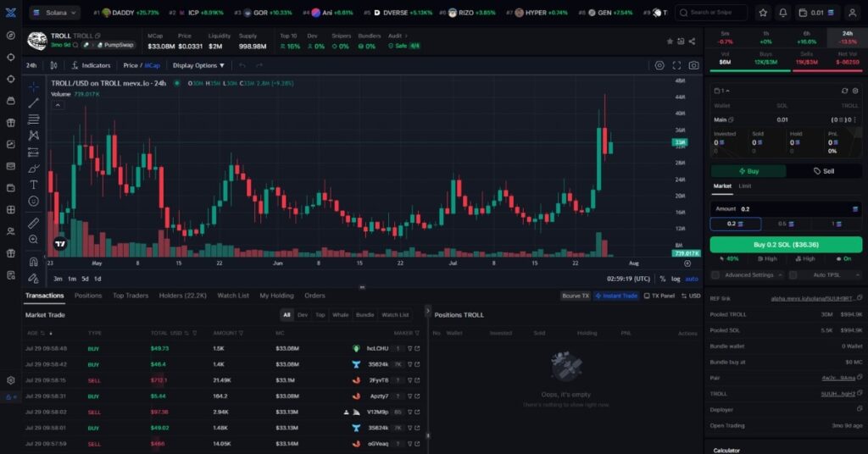The height and width of the screenshot is (454, 868).
Task: Filter trades by Whale
Action: [340, 314]
